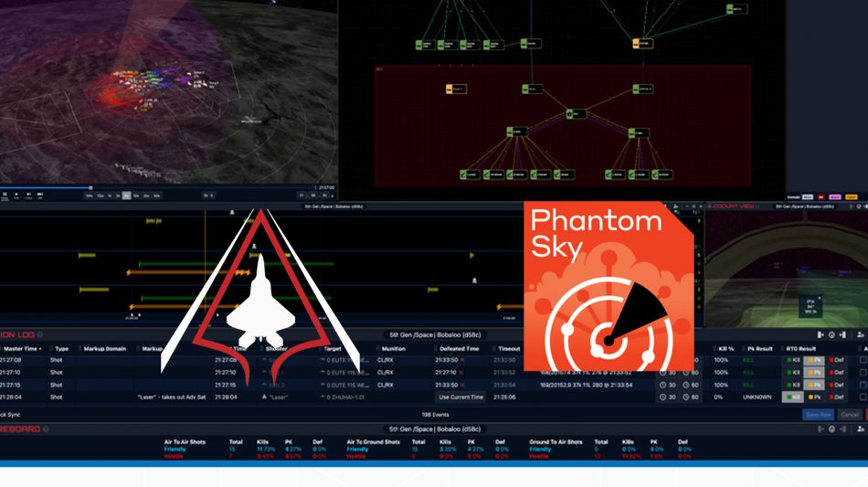Select the 21:28:06 timeout cell
This screenshot has width=868, height=487.
(x=504, y=397)
